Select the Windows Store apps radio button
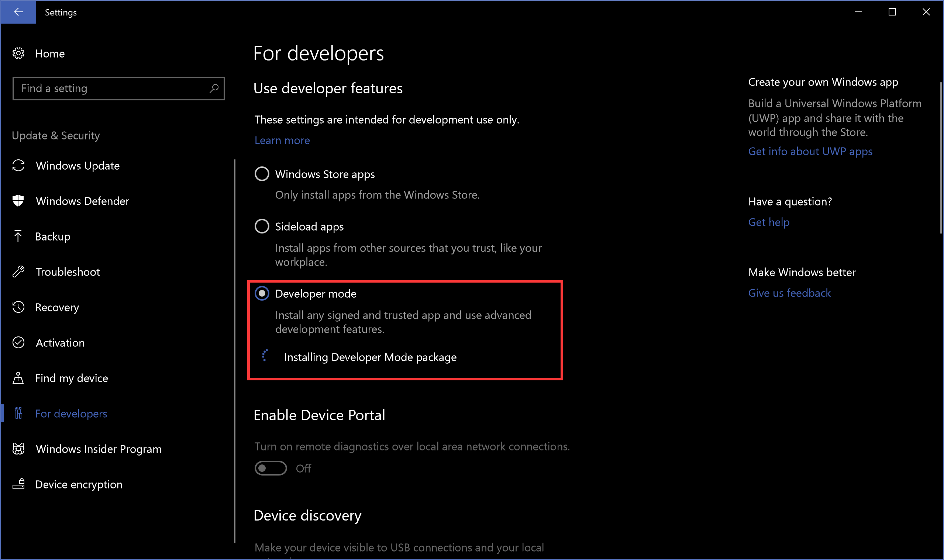The height and width of the screenshot is (560, 944). pos(262,174)
